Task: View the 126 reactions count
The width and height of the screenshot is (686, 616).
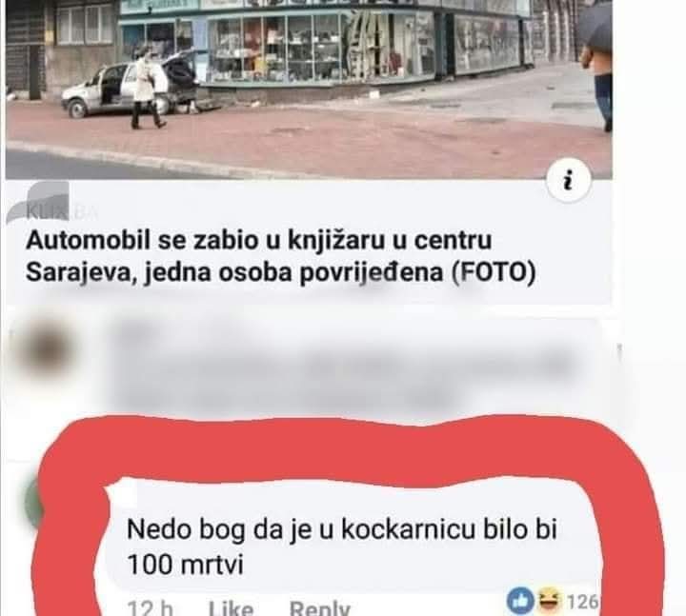Action: click(581, 602)
